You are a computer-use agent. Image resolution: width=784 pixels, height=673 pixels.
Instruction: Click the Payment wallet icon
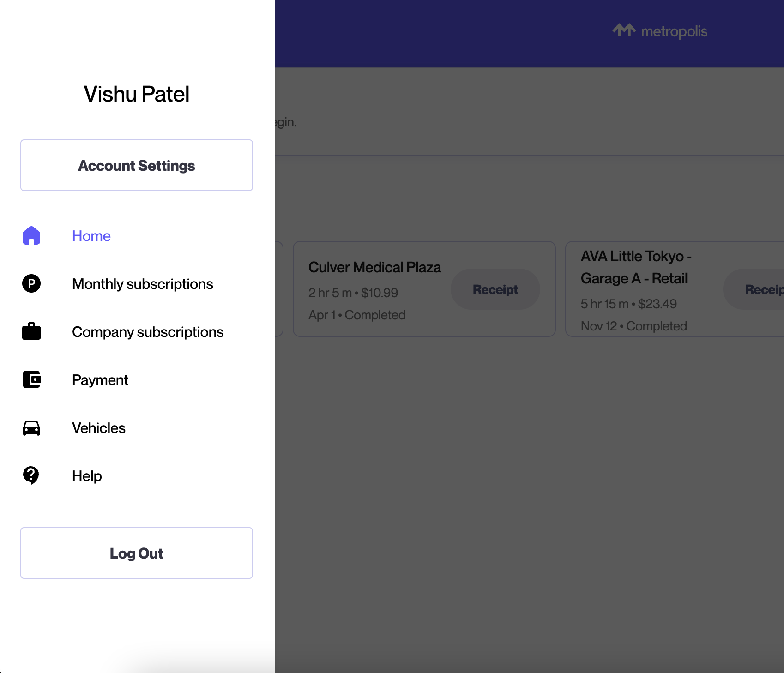(x=32, y=379)
